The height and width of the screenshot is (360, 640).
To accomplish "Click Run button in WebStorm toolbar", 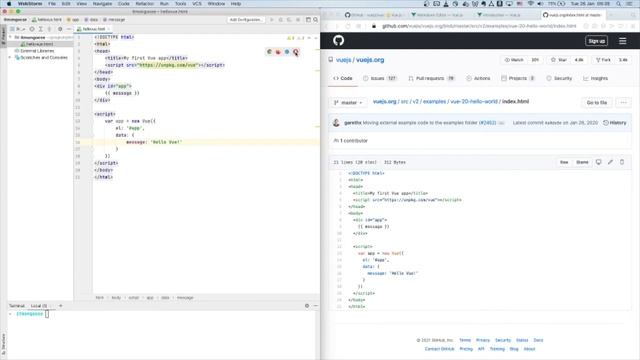I will (272, 20).
